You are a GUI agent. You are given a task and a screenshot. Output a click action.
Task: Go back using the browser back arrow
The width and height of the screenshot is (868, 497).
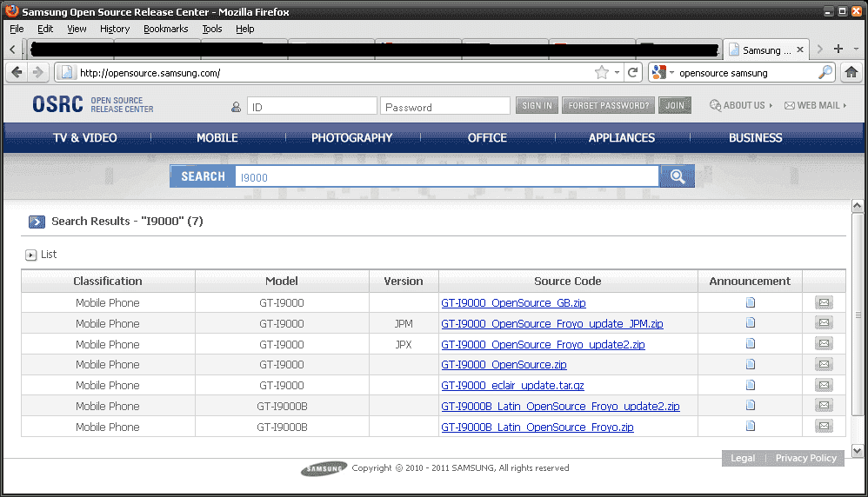(x=17, y=72)
